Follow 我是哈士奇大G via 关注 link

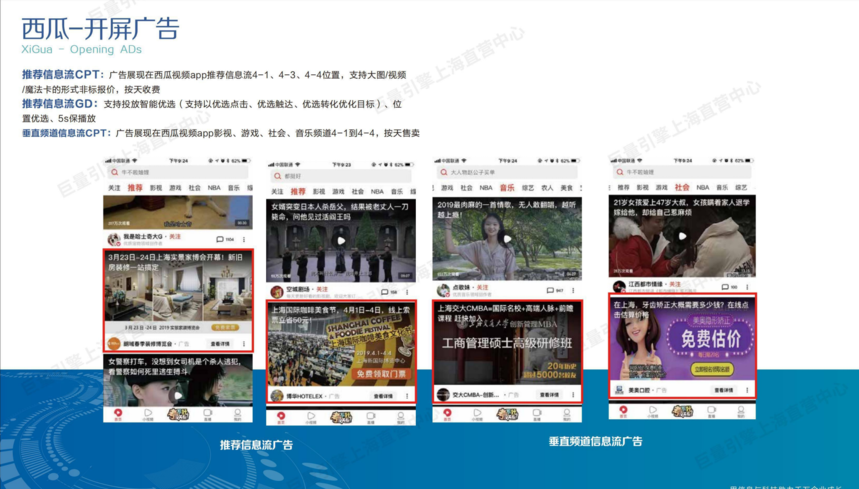pyautogui.click(x=175, y=237)
